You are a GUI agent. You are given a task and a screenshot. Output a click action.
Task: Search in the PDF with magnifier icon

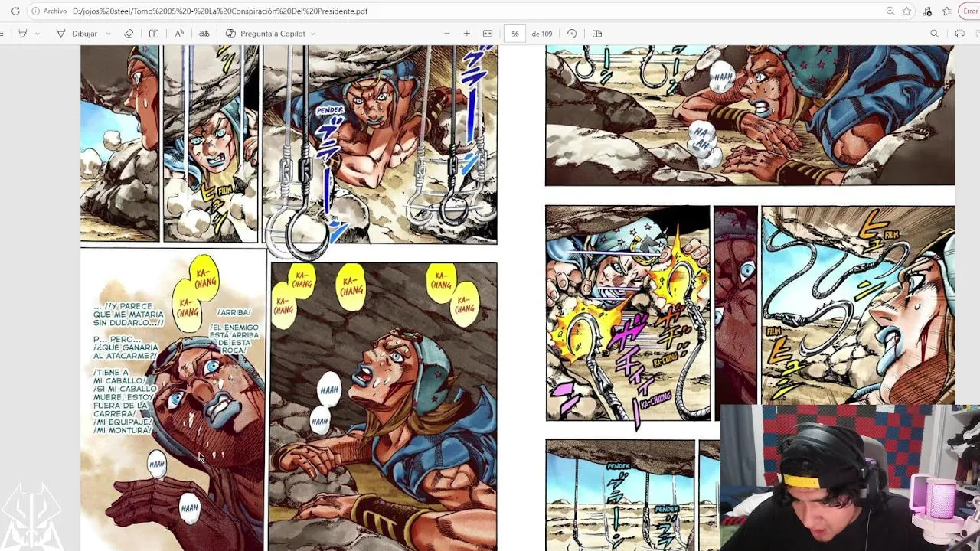[934, 34]
